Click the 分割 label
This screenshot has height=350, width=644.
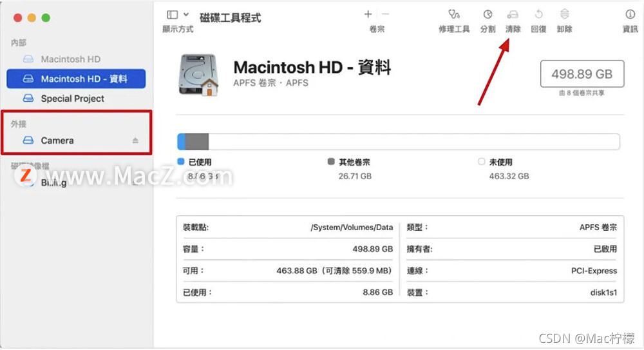pyautogui.click(x=488, y=29)
